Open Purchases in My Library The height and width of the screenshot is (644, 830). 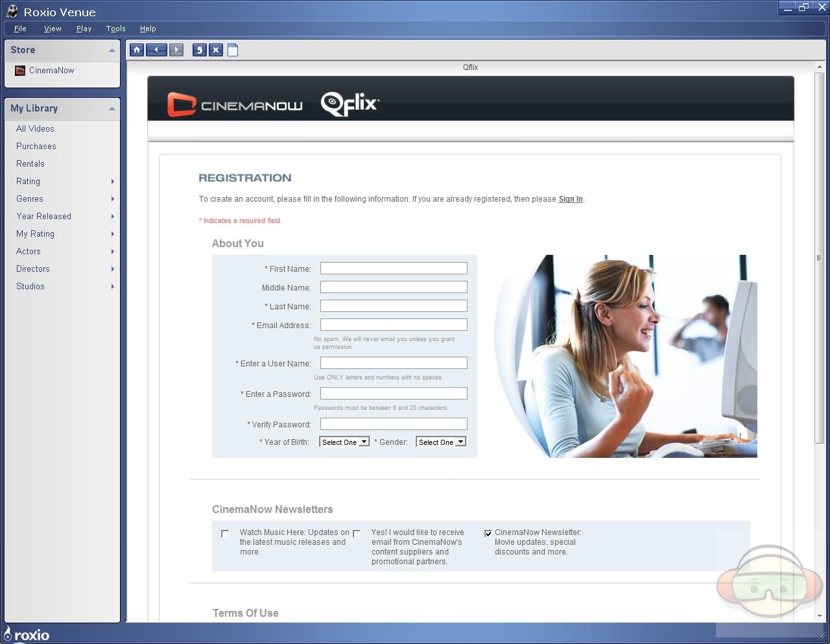tap(36, 147)
